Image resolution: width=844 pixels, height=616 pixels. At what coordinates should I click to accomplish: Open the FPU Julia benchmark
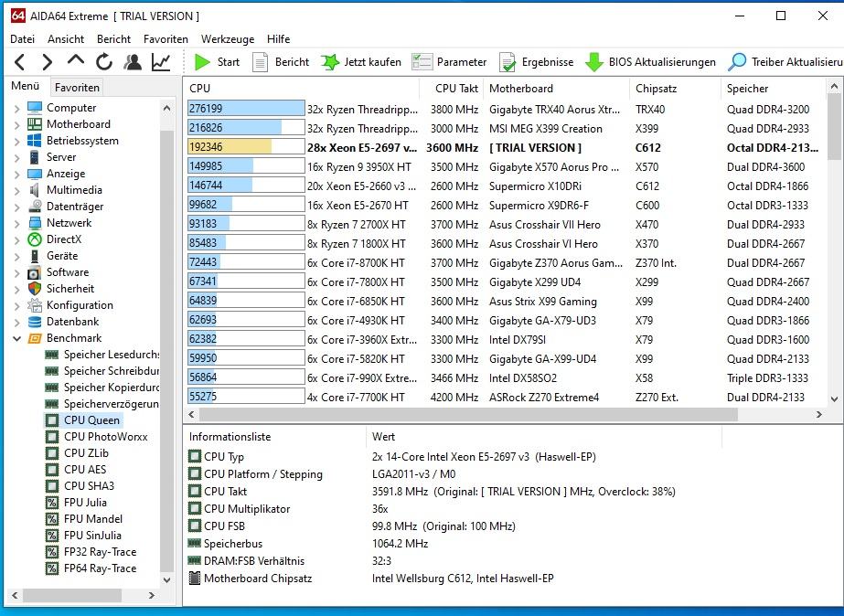pos(76,503)
